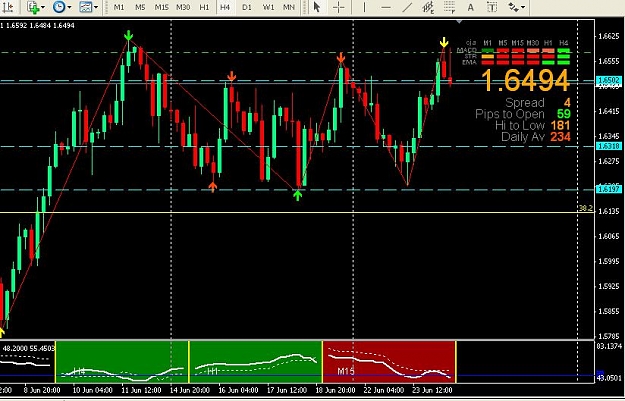Click the 48.2000 55.4503 indicator values
This screenshot has width=625, height=401.
tap(28, 348)
